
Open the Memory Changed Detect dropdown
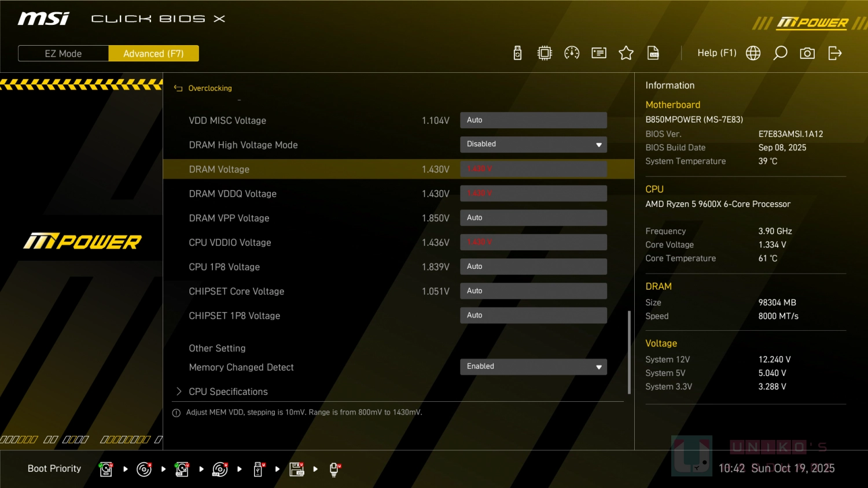(x=533, y=367)
